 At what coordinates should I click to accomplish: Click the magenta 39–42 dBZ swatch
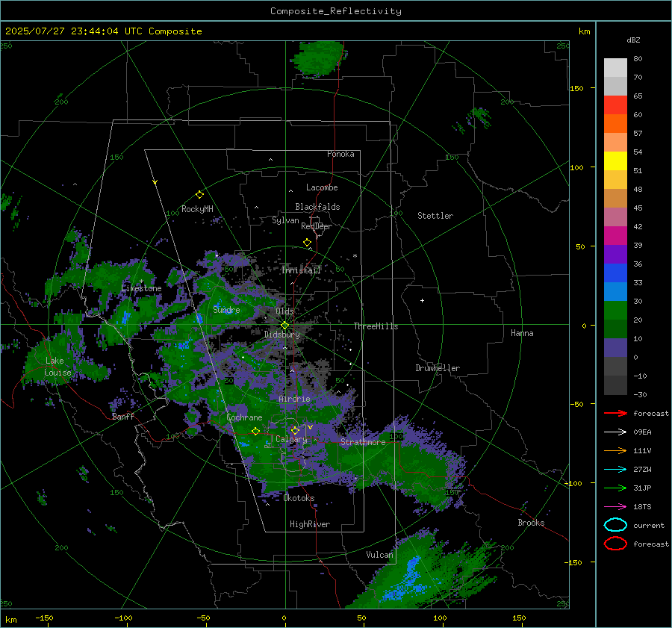615,235
